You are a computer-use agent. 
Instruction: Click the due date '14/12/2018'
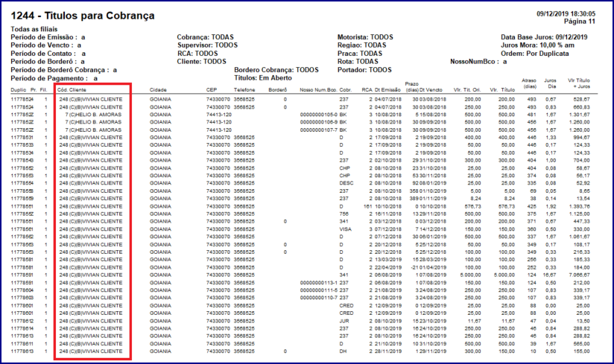[x=433, y=229]
